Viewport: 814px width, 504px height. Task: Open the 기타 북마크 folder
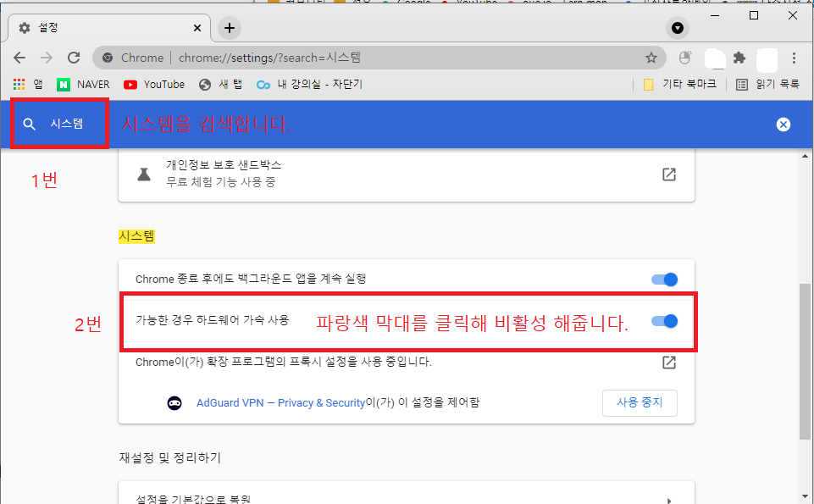[679, 84]
